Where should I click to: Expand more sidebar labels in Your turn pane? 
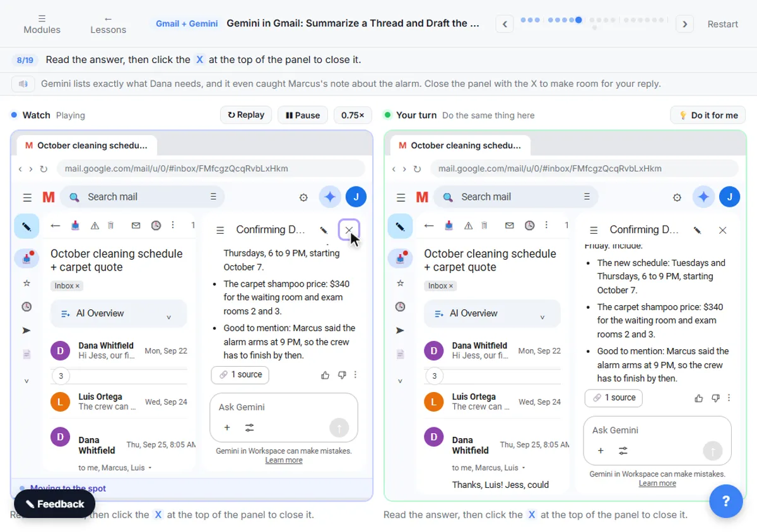coord(400,381)
